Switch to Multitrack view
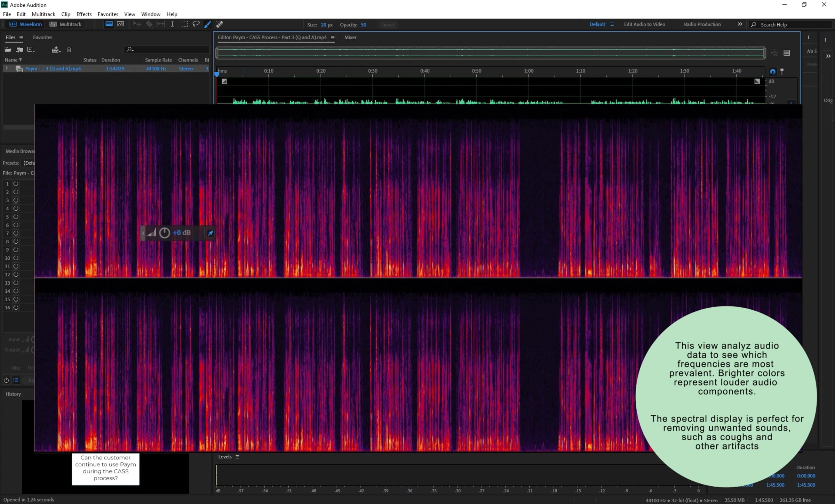 tap(66, 24)
